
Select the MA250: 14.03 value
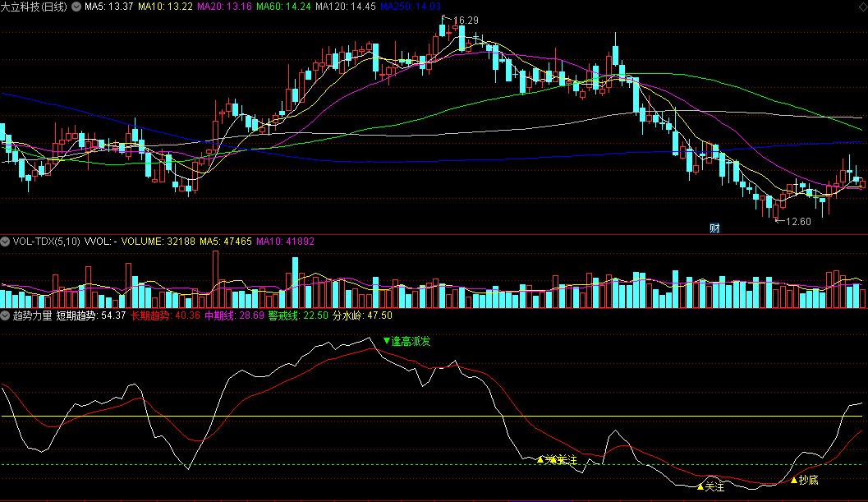[411, 7]
